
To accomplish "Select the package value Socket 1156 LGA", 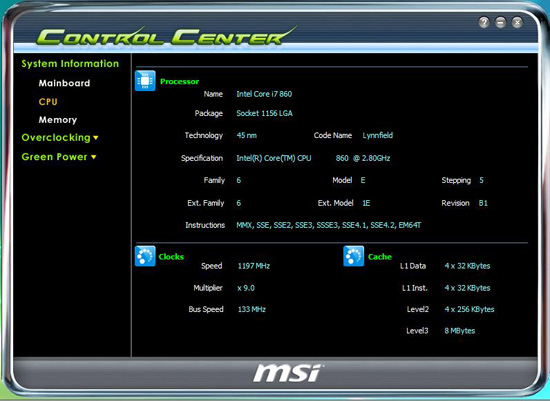I will [x=264, y=113].
